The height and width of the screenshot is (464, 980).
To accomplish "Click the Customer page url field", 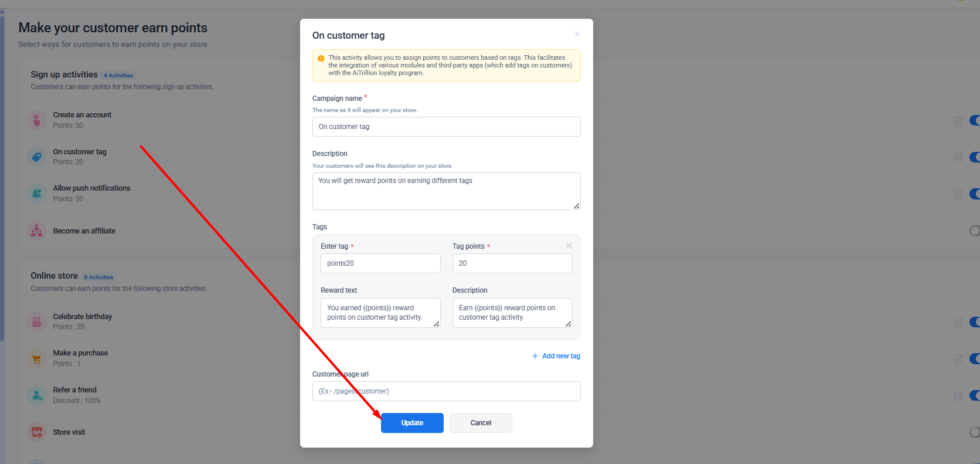I will pyautogui.click(x=446, y=391).
